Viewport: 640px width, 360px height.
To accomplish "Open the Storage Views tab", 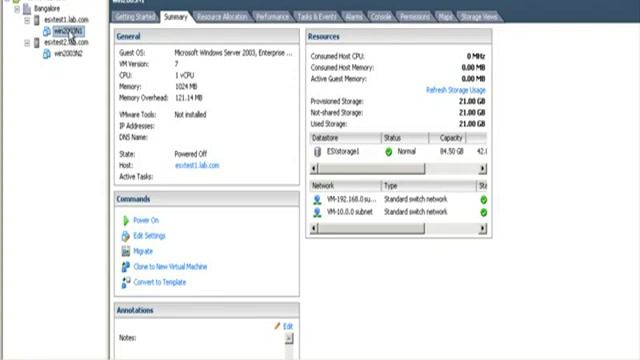I will point(479,17).
